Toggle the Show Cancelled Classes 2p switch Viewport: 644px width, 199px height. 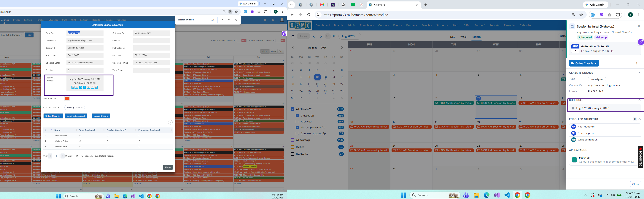point(281,41)
